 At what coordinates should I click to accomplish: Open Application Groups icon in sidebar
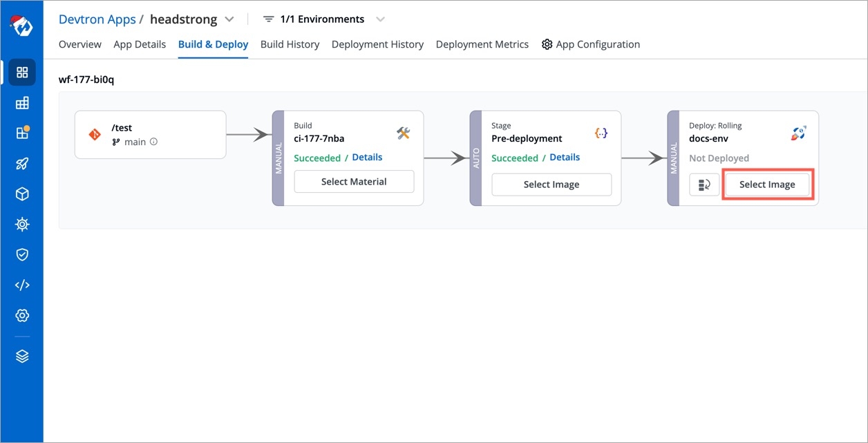tap(22, 103)
